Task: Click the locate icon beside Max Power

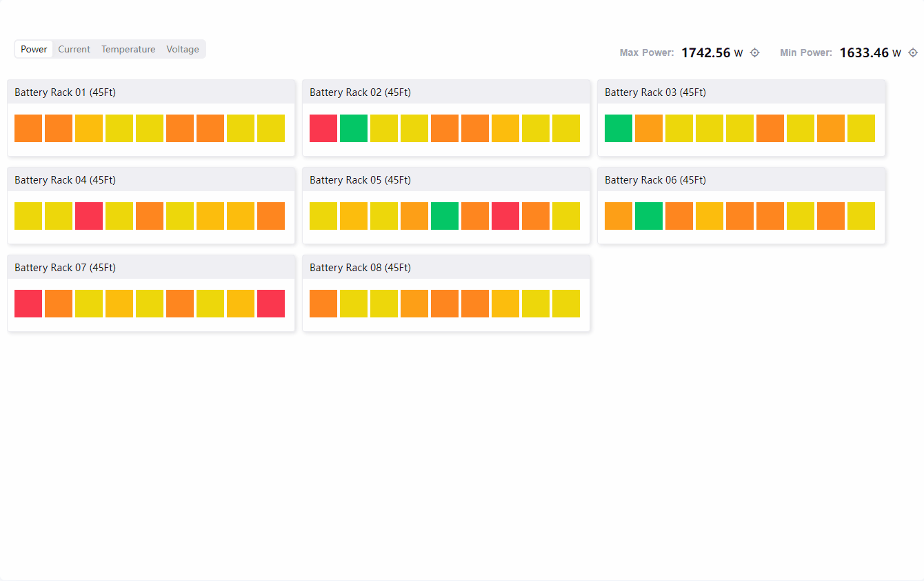Action: (x=754, y=52)
